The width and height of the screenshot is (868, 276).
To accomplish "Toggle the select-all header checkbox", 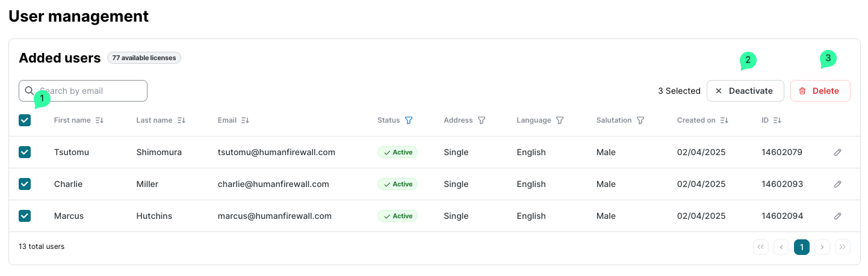I will coord(25,120).
